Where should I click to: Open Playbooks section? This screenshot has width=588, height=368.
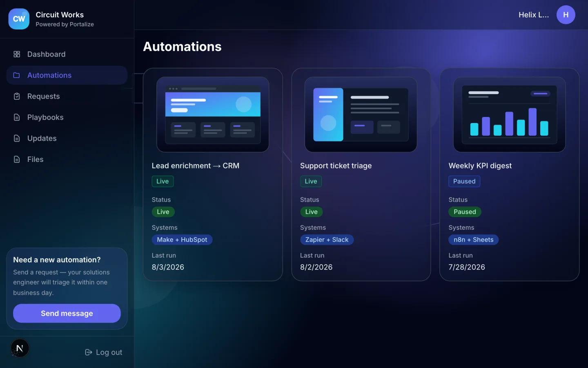point(67,117)
